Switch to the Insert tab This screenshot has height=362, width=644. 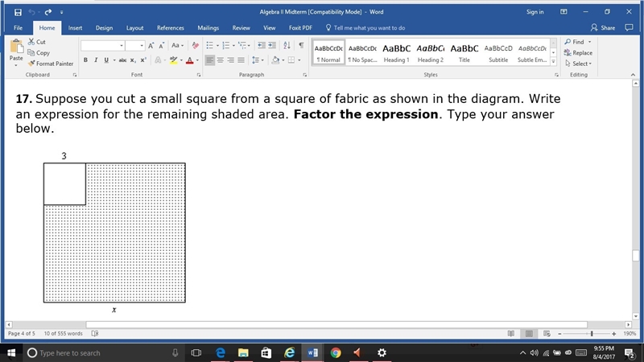coord(75,28)
